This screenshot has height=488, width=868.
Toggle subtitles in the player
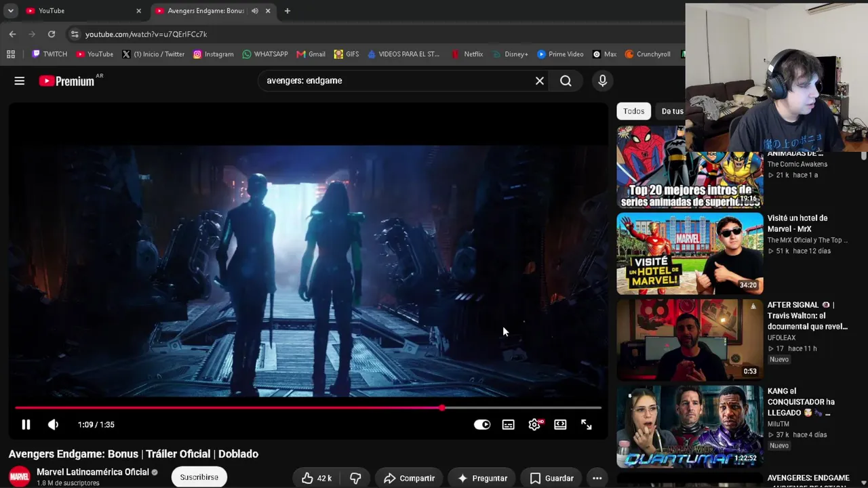[508, 425]
